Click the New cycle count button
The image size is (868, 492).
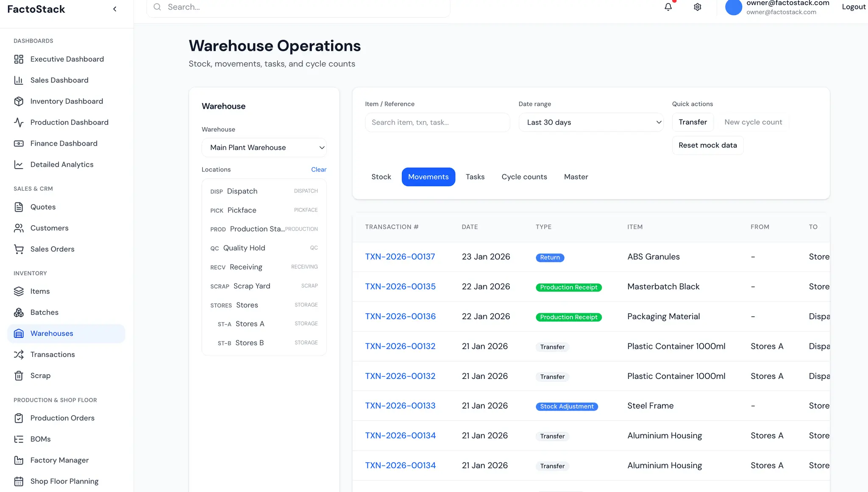tap(753, 122)
